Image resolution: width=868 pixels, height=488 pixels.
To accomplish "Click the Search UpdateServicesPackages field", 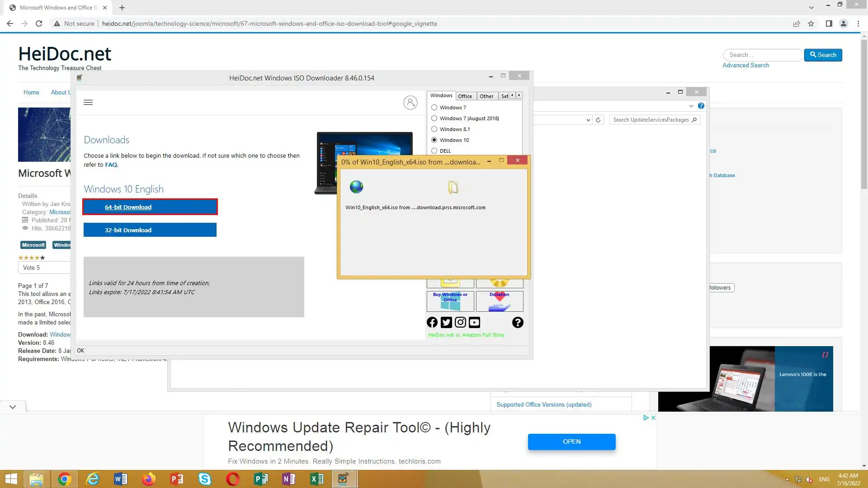I will 651,120.
